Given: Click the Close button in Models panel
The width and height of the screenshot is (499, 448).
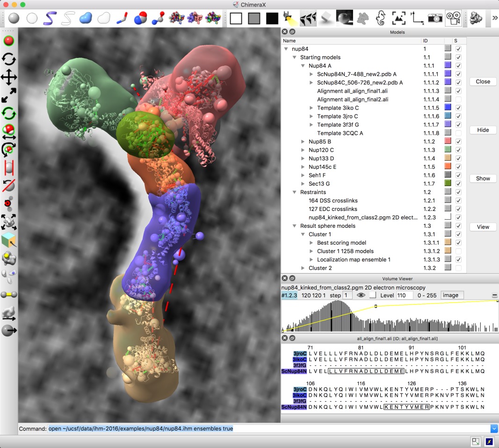Looking at the screenshot, I should [483, 81].
